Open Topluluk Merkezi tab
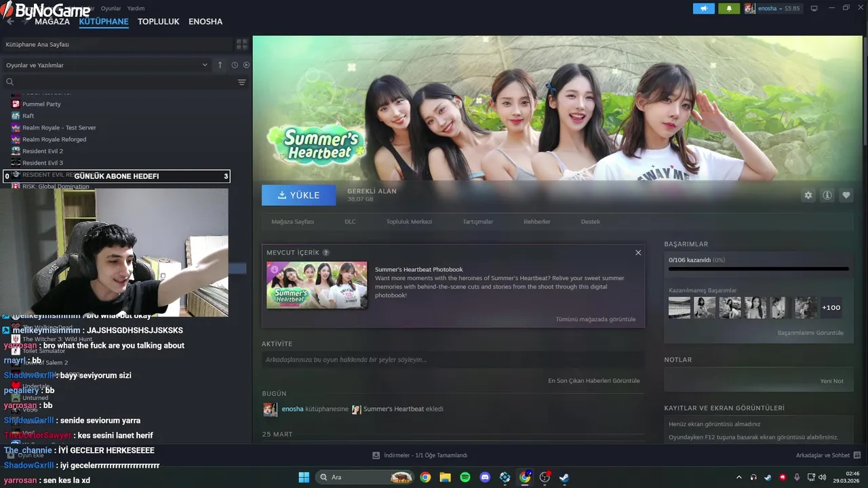The width and height of the screenshot is (868, 488). (x=409, y=222)
